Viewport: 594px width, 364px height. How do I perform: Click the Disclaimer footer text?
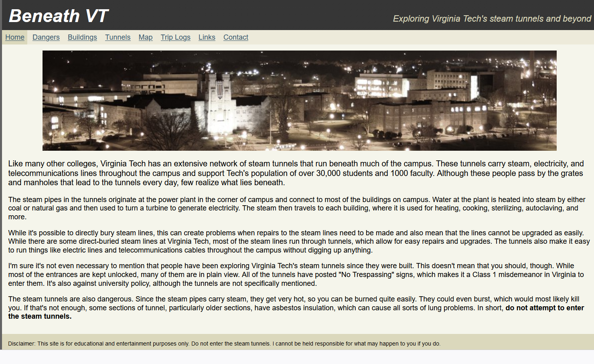(x=224, y=344)
